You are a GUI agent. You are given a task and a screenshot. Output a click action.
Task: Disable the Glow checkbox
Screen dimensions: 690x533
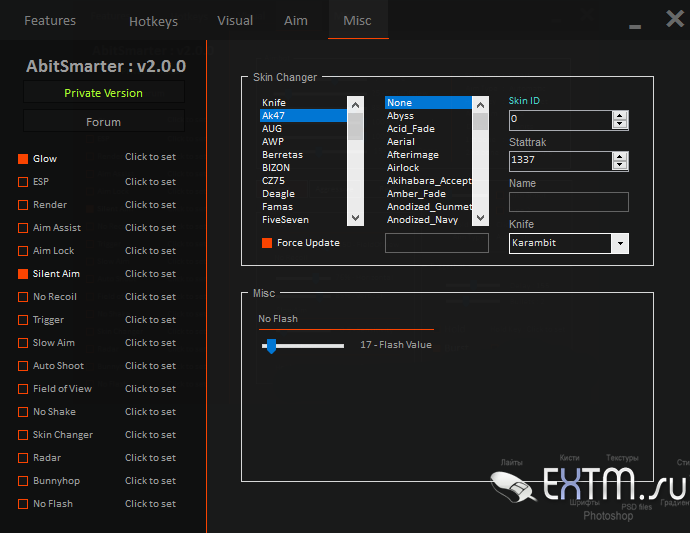click(23, 159)
